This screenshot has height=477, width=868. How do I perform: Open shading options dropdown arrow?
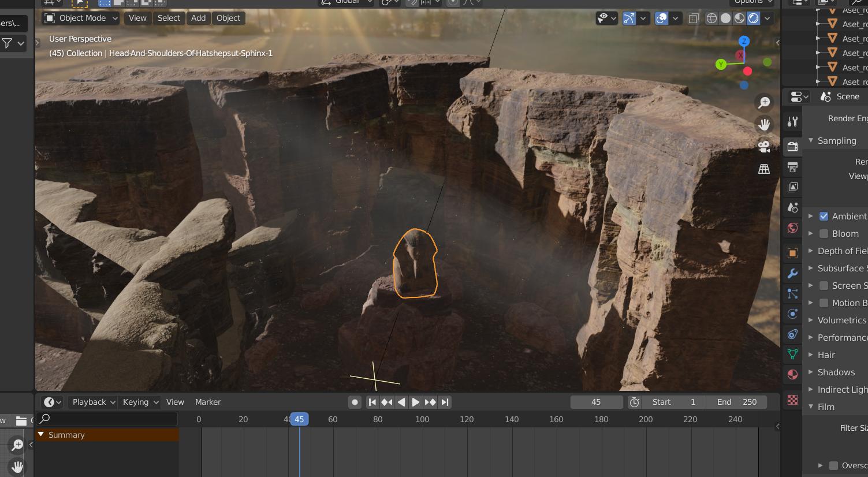coord(767,18)
